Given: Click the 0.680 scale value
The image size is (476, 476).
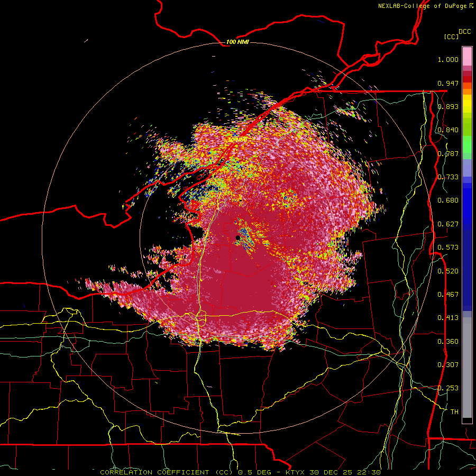Looking at the screenshot, I should pyautogui.click(x=448, y=200).
